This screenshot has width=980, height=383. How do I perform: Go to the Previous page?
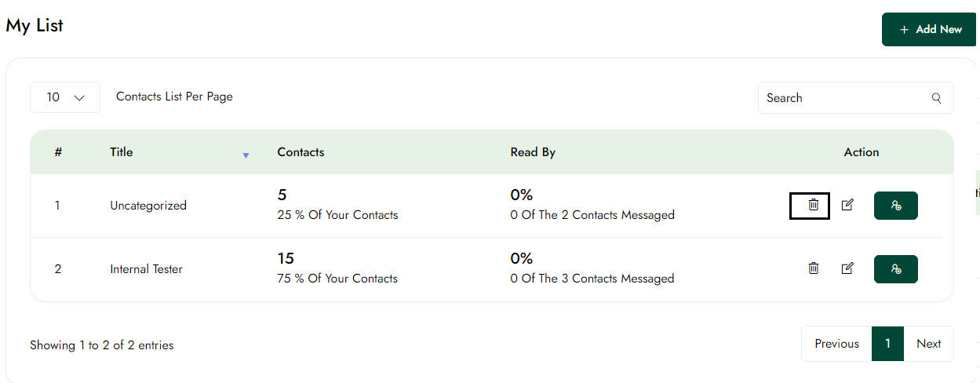pos(836,344)
